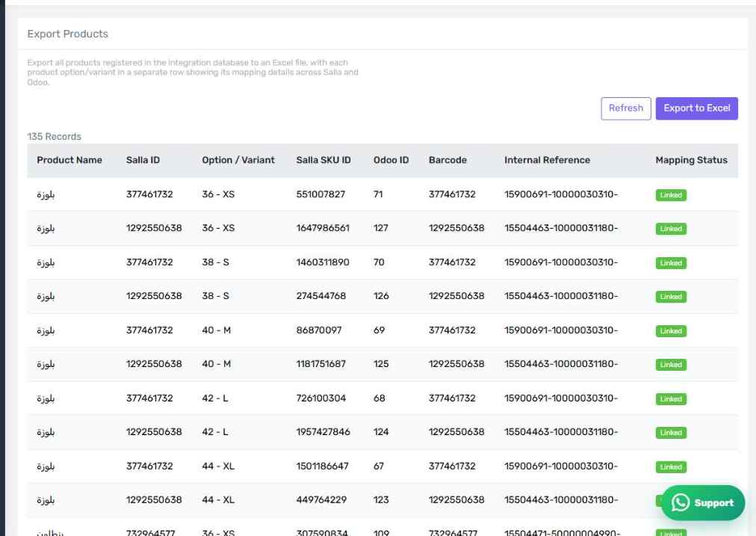Click Odoo ID 71 cell
This screenshot has height=536, width=756.
pyautogui.click(x=378, y=194)
